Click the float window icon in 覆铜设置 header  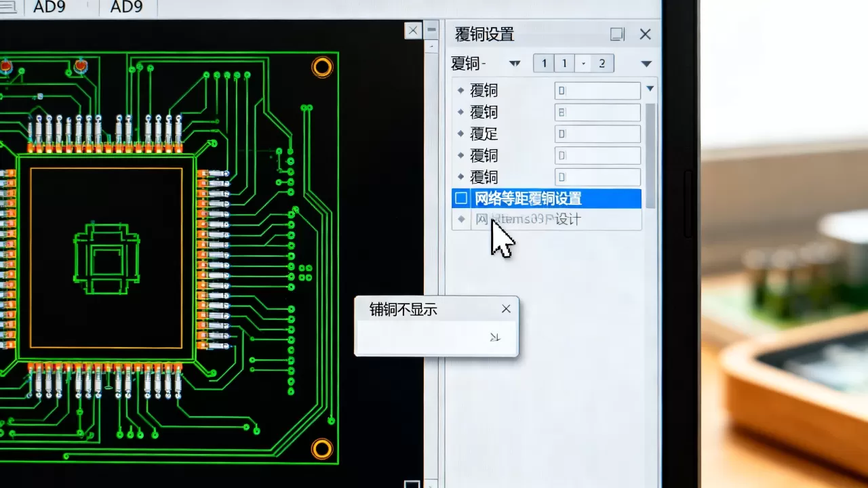pyautogui.click(x=617, y=34)
